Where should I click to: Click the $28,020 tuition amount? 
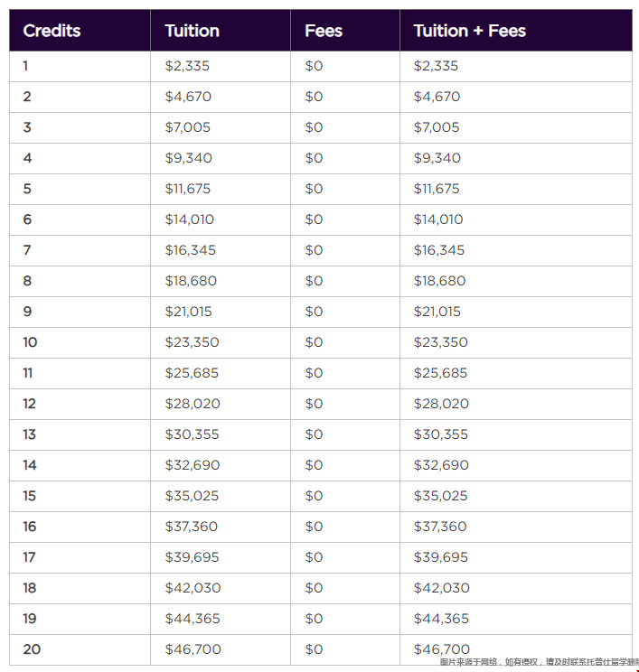pyautogui.click(x=193, y=404)
